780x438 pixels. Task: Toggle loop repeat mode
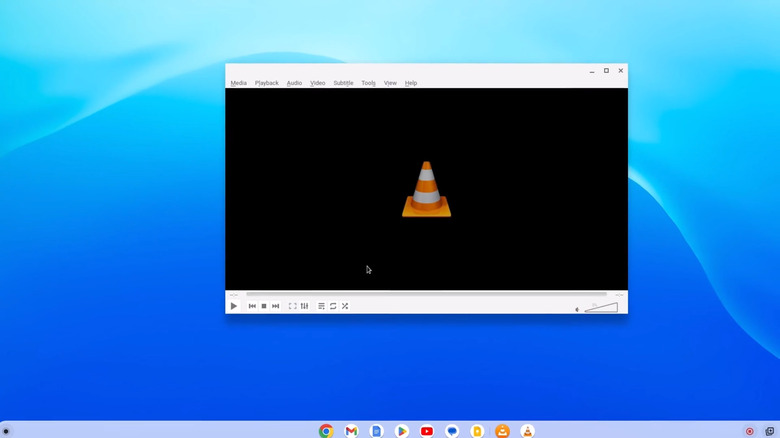[x=333, y=306]
